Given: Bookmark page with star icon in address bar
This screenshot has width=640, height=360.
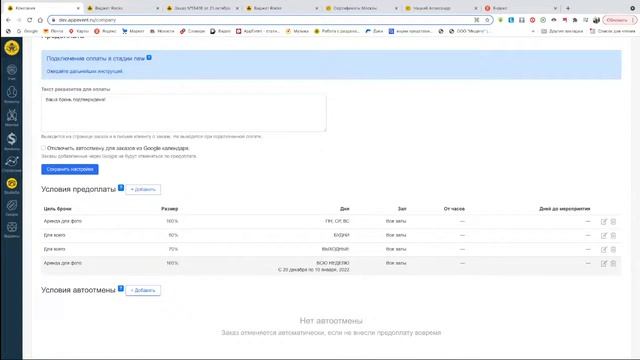Looking at the screenshot, I should pos(487,20).
